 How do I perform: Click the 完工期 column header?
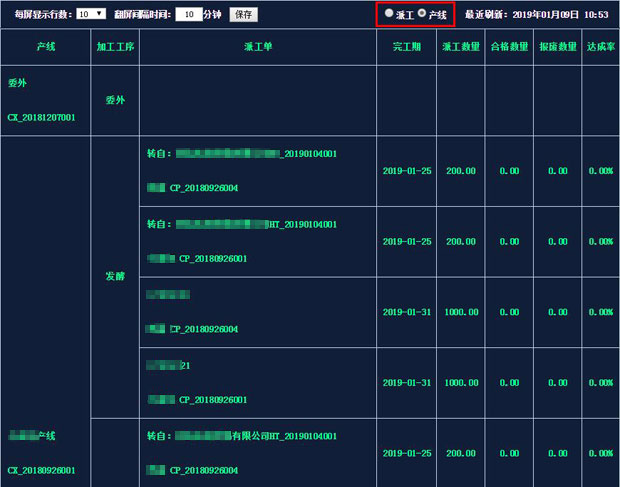[x=406, y=47]
